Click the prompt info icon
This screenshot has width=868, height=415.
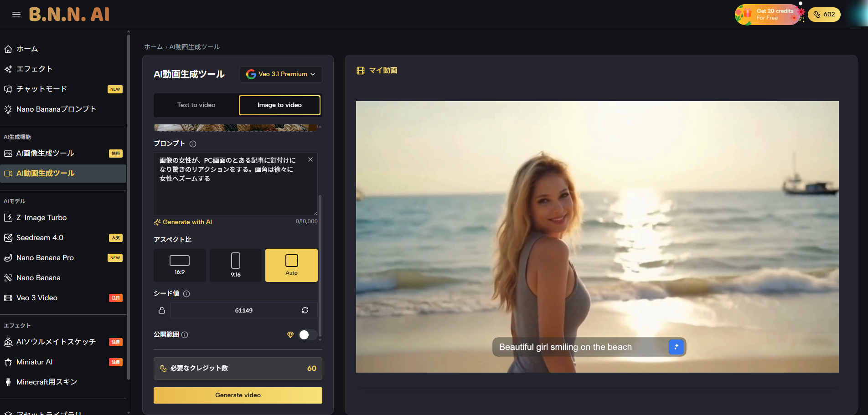(x=193, y=144)
